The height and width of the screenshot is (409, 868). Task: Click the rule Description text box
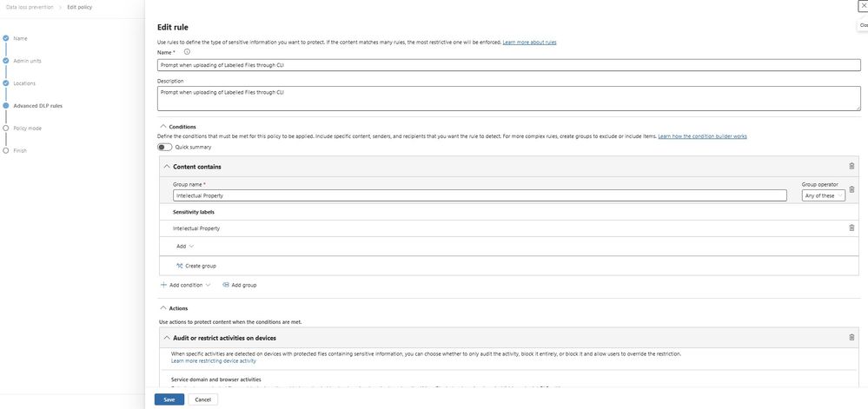(508, 97)
